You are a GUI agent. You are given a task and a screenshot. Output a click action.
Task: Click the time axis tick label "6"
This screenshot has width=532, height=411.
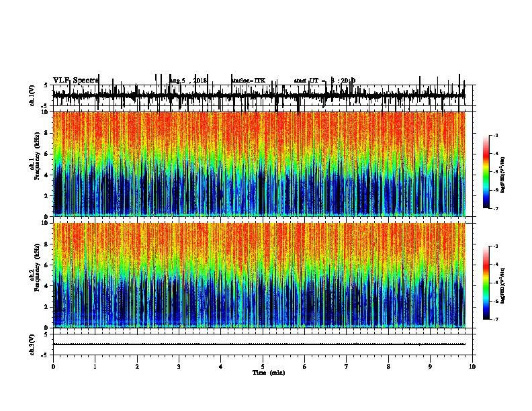pyautogui.click(x=305, y=367)
